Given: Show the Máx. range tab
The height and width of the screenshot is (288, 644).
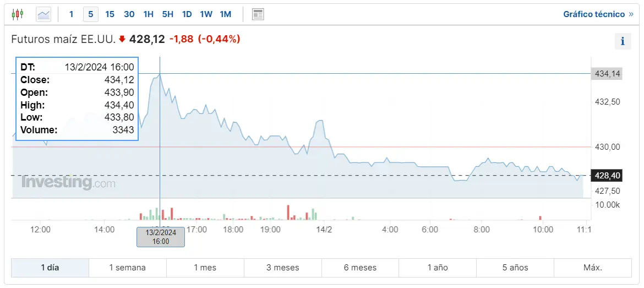Looking at the screenshot, I should (593, 268).
